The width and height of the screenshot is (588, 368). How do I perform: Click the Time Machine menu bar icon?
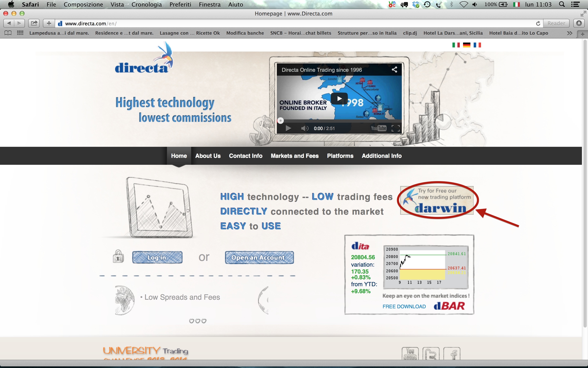point(427,4)
